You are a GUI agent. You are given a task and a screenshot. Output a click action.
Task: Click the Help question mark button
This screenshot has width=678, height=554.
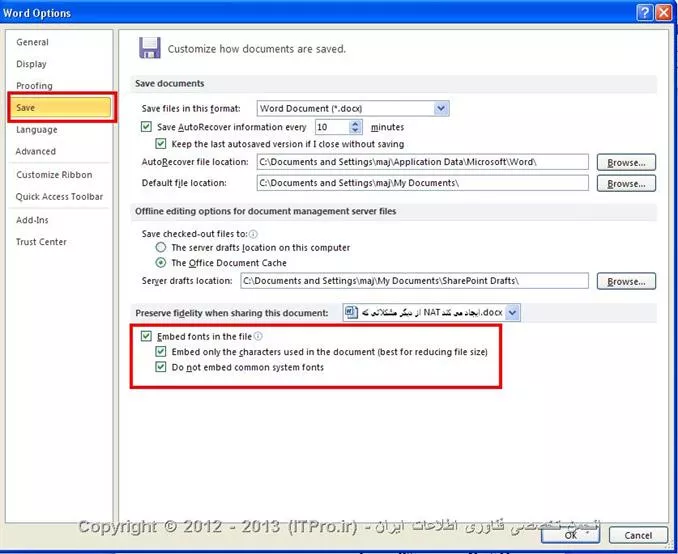coord(644,13)
